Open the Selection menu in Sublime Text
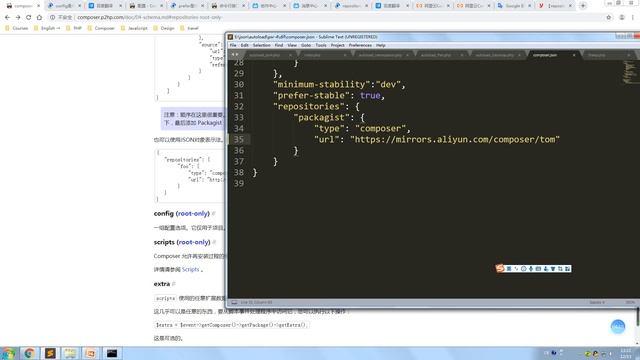Viewport: 640px width, 360px height. 262,45
